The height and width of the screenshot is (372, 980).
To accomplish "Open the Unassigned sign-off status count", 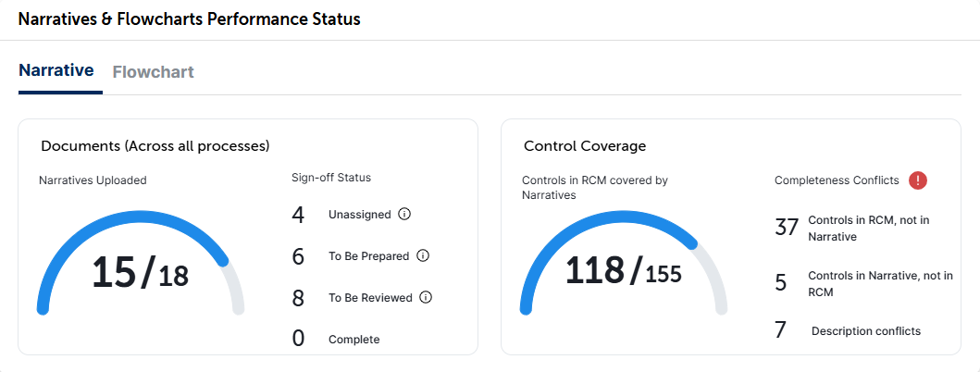I will tap(298, 215).
